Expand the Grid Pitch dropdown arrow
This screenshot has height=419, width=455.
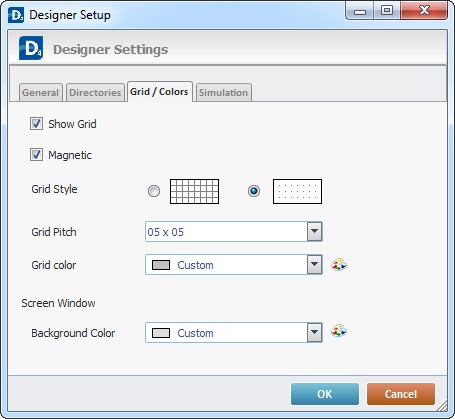[x=314, y=232]
